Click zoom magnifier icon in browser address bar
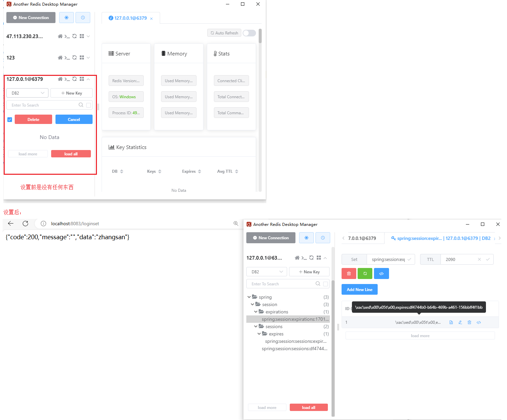Screen dimensions: 507x420 [236, 224]
